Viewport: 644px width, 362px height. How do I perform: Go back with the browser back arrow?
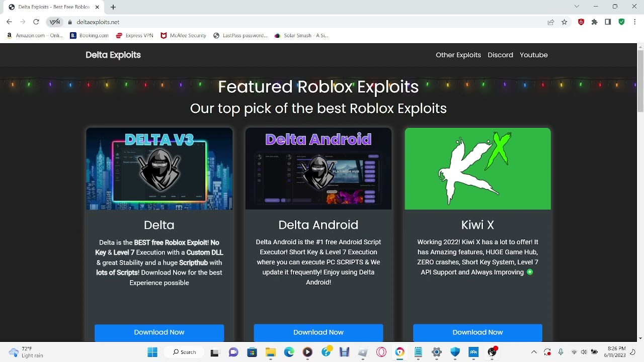point(9,22)
